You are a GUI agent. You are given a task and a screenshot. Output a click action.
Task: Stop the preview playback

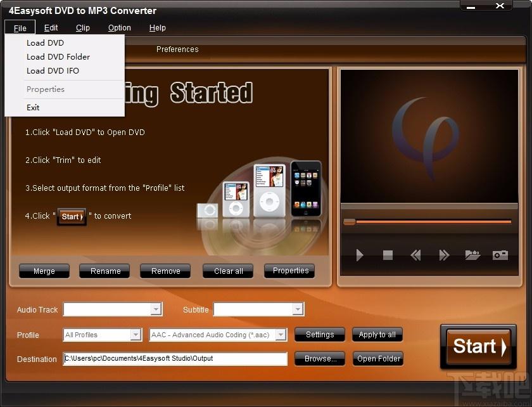tap(388, 255)
